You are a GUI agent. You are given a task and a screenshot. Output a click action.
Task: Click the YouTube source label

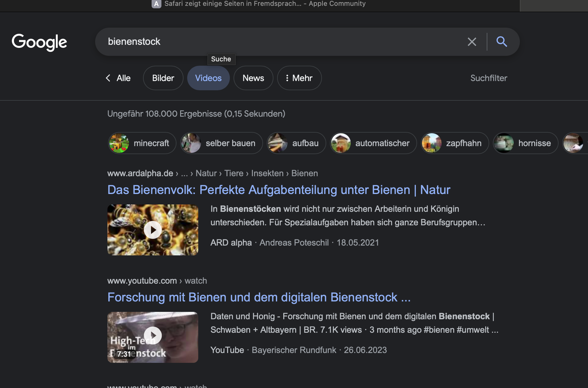[x=227, y=350]
